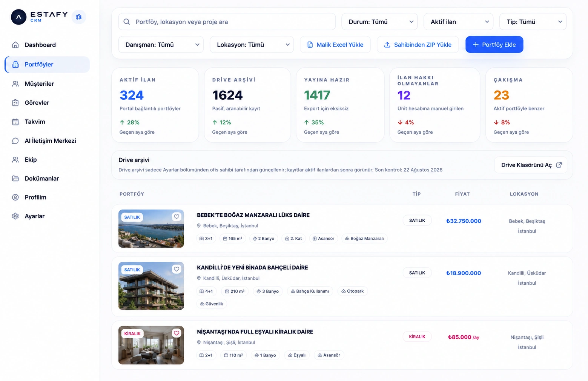588x381 pixels.
Task: Click the Bahçe Kullanımı tag on Kandilli listing
Action: tap(310, 291)
